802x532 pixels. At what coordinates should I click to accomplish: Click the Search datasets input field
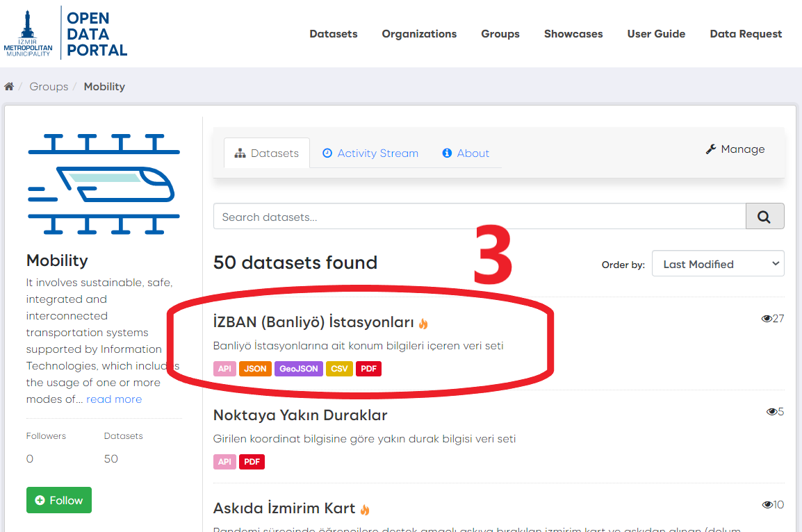(x=479, y=217)
